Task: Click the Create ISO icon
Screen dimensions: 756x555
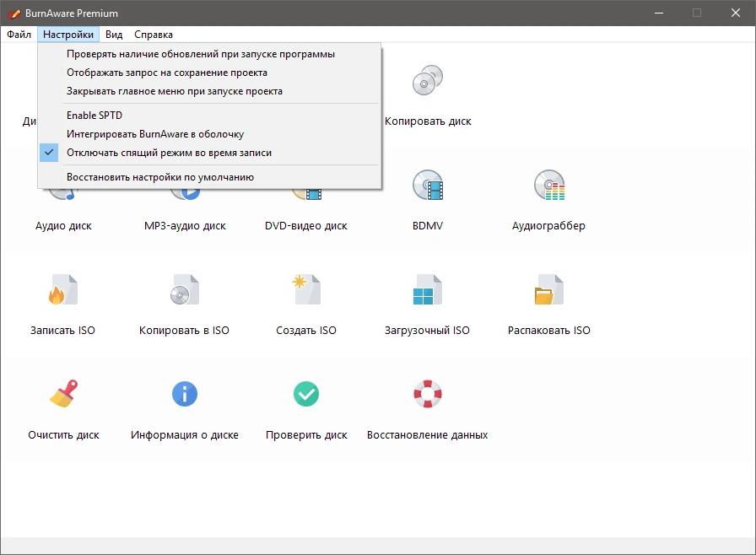Action: (306, 289)
